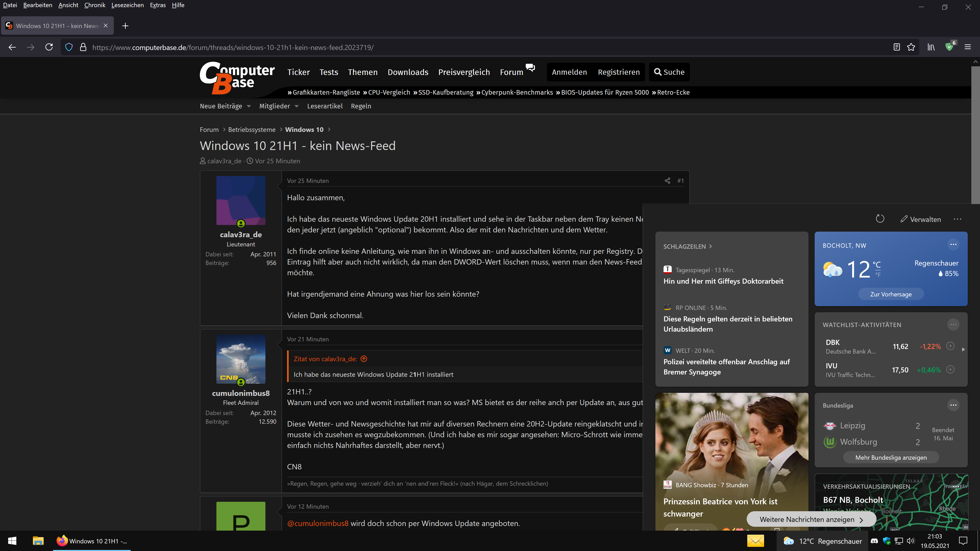
Task: Open the Firefox library icon
Action: pyautogui.click(x=931, y=47)
